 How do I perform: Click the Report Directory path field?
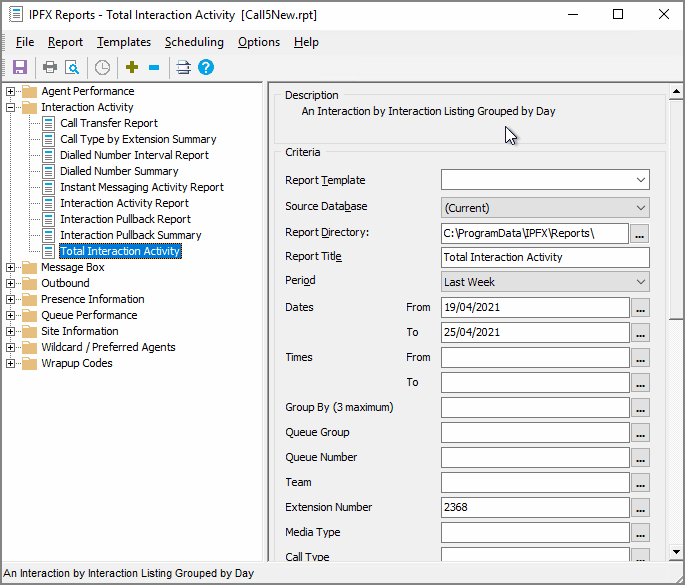coord(535,233)
